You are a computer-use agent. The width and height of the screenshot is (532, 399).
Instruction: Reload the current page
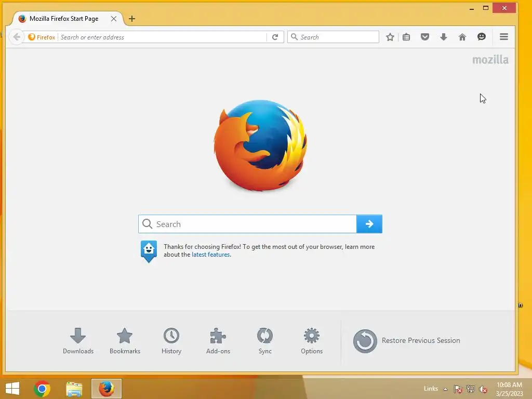(x=275, y=37)
